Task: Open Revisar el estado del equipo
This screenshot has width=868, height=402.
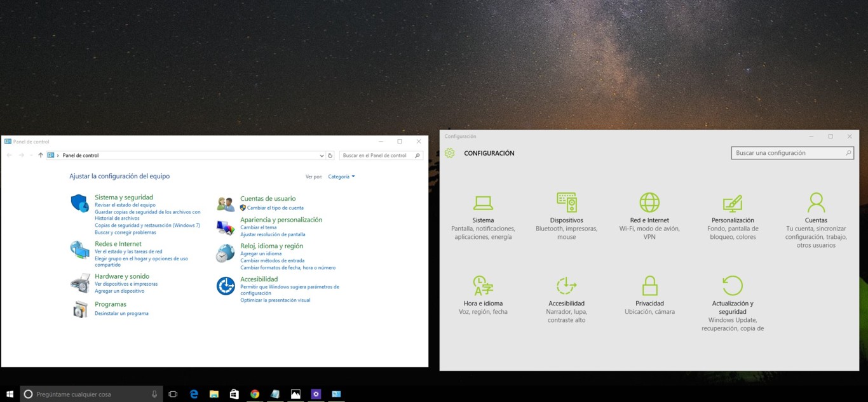Action: [x=125, y=205]
